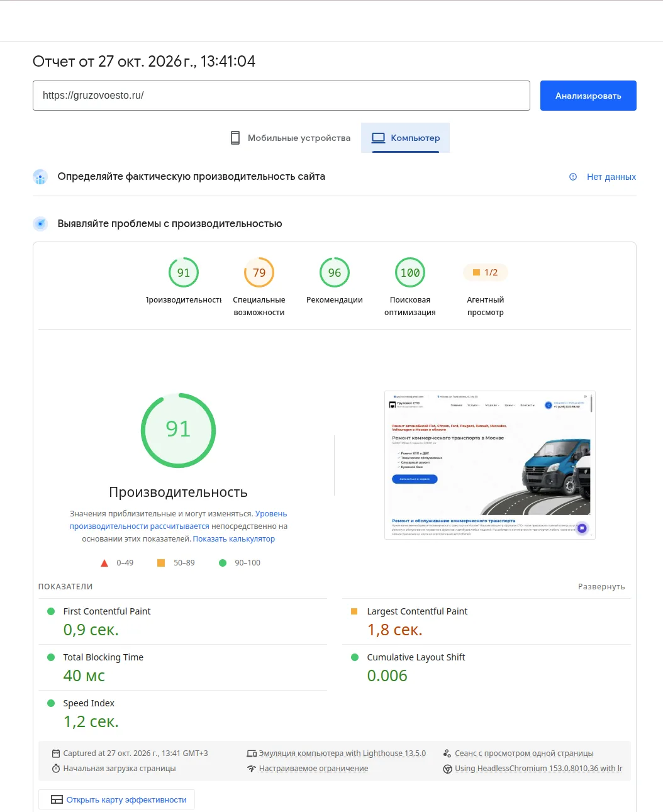Click the URL input field with gruzovoesto.ru
Image resolution: width=663 pixels, height=812 pixels.
pos(281,96)
